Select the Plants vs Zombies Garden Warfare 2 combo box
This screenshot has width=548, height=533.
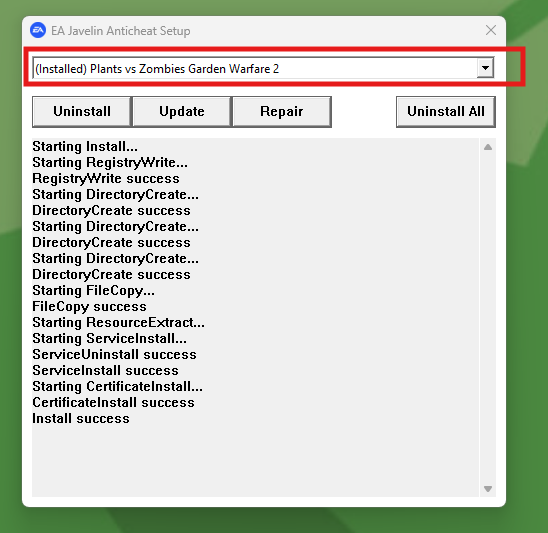point(263,68)
